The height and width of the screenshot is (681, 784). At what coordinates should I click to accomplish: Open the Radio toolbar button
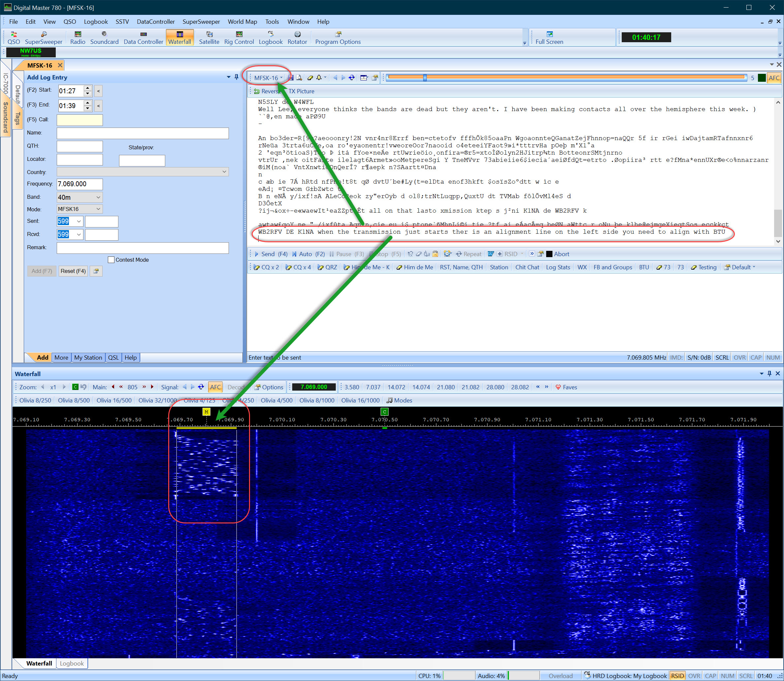(78, 38)
